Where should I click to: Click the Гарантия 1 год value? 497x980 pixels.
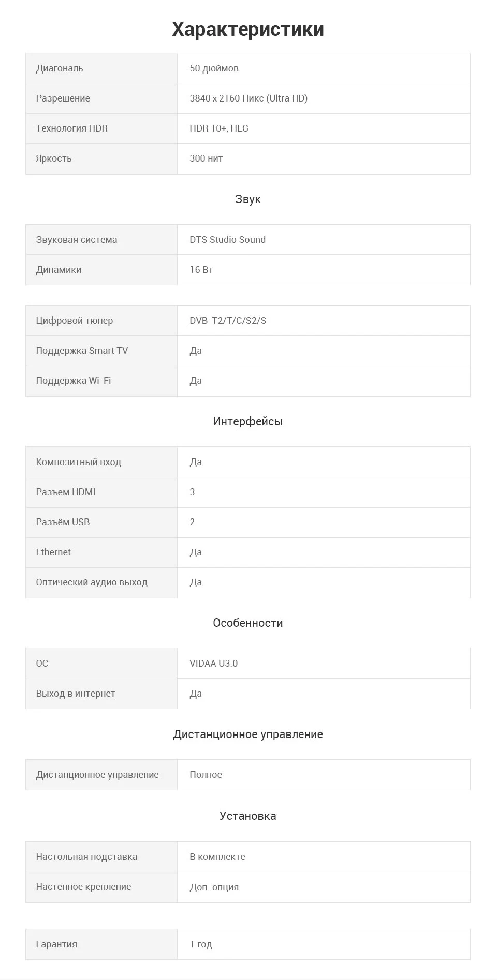pyautogui.click(x=201, y=944)
